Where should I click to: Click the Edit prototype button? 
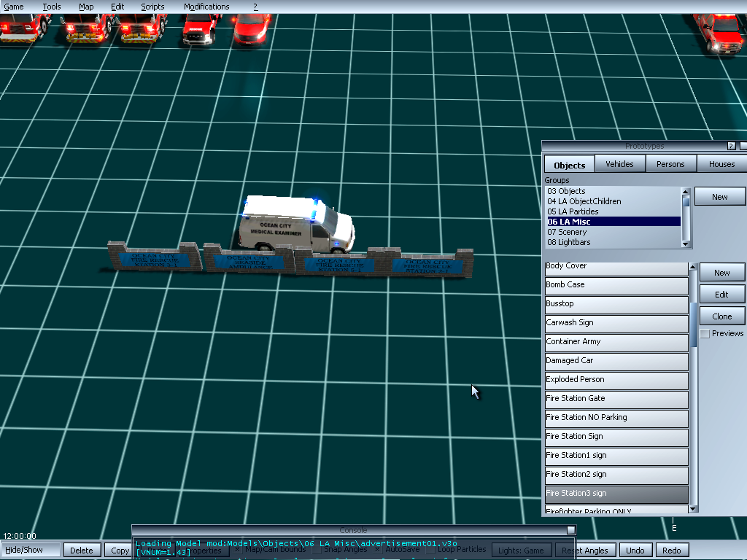[721, 295]
